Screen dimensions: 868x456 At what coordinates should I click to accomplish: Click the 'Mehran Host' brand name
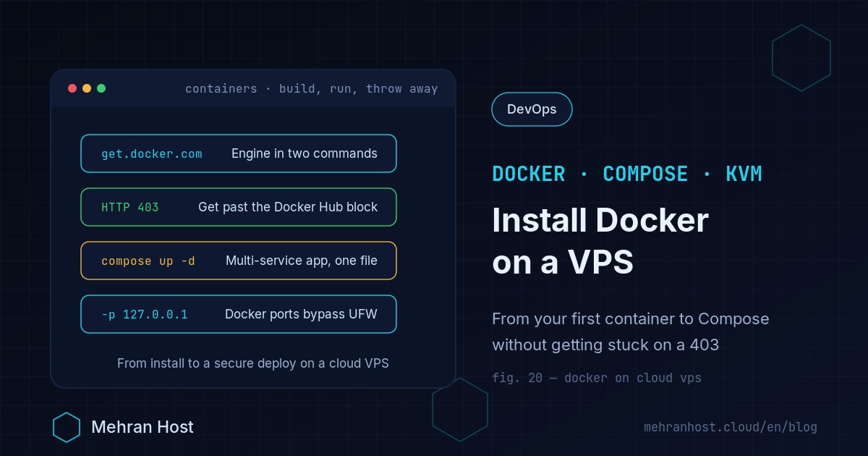pyautogui.click(x=142, y=427)
